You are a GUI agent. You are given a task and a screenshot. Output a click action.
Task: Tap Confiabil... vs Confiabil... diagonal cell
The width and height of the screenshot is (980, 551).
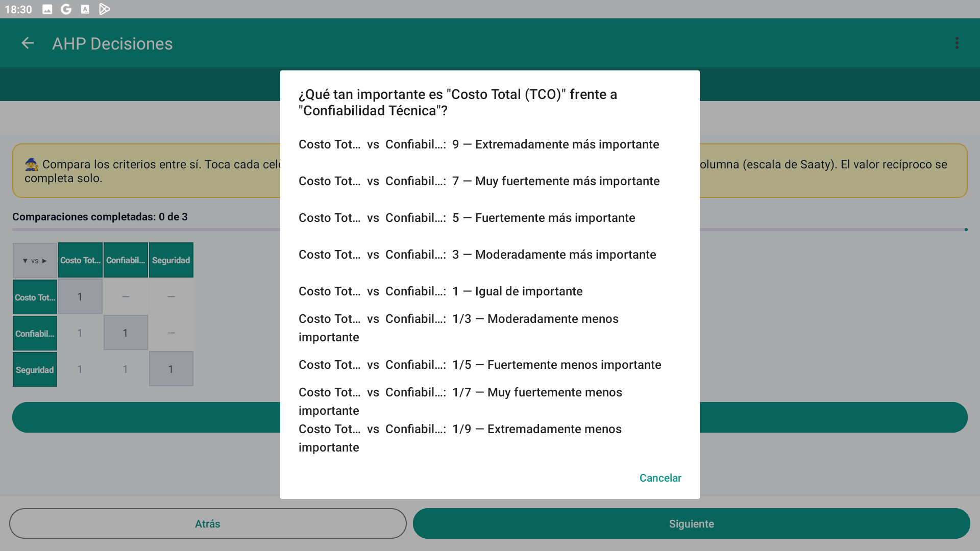(x=126, y=333)
